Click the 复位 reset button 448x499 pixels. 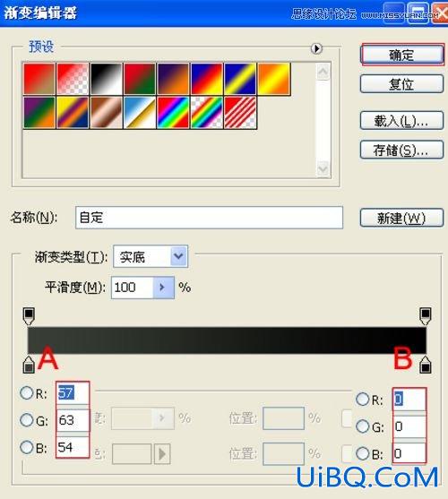point(401,84)
